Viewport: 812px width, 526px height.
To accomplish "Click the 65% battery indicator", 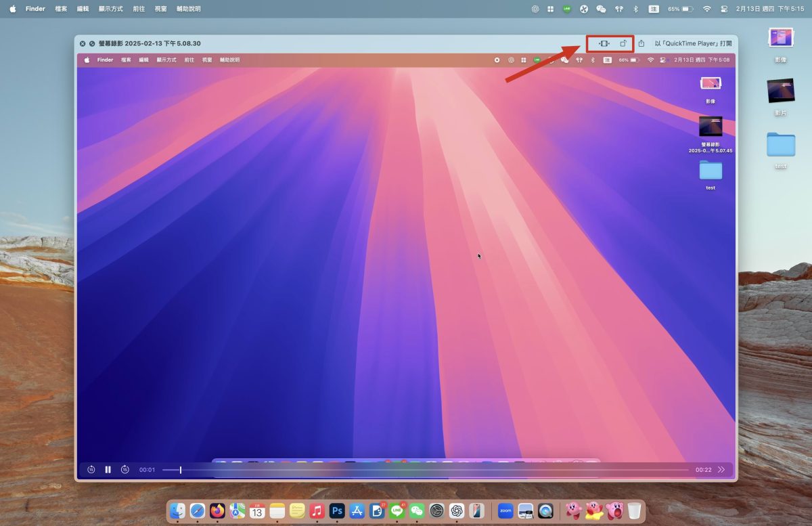I will click(x=680, y=9).
